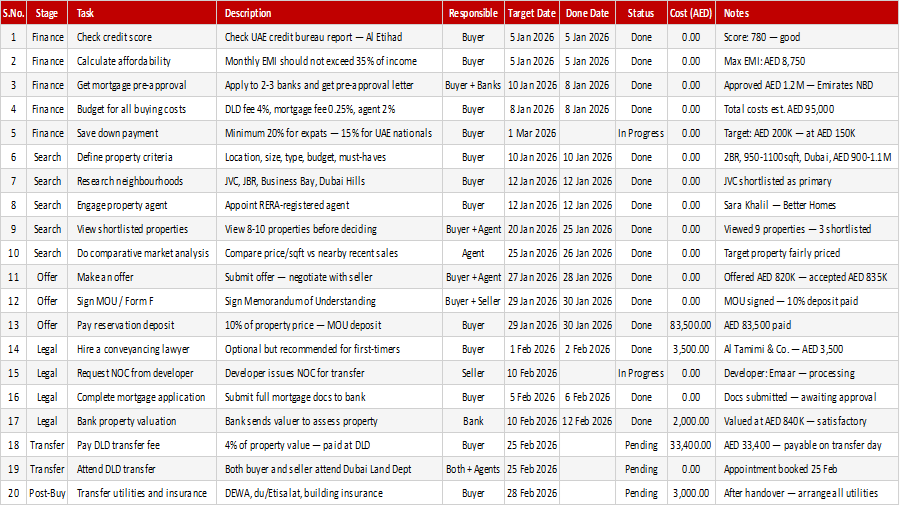
Task: Select the 'Status' column header
Action: pyautogui.click(x=641, y=13)
